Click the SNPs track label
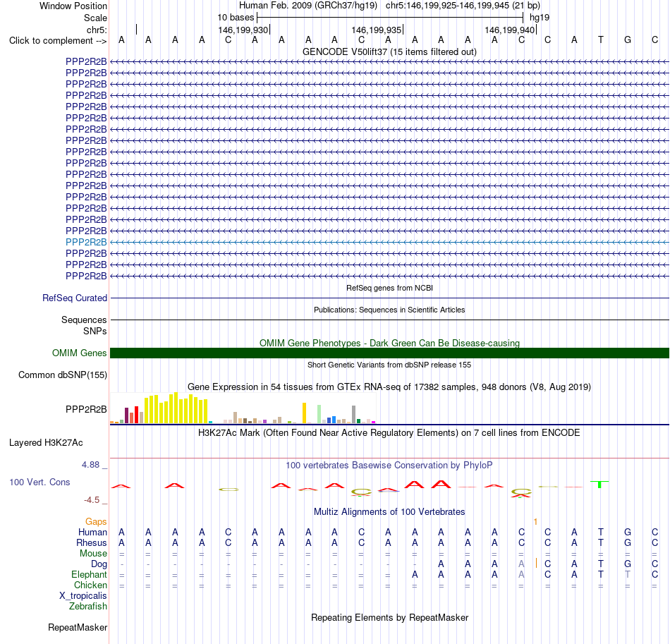670x644 pixels. 95,332
